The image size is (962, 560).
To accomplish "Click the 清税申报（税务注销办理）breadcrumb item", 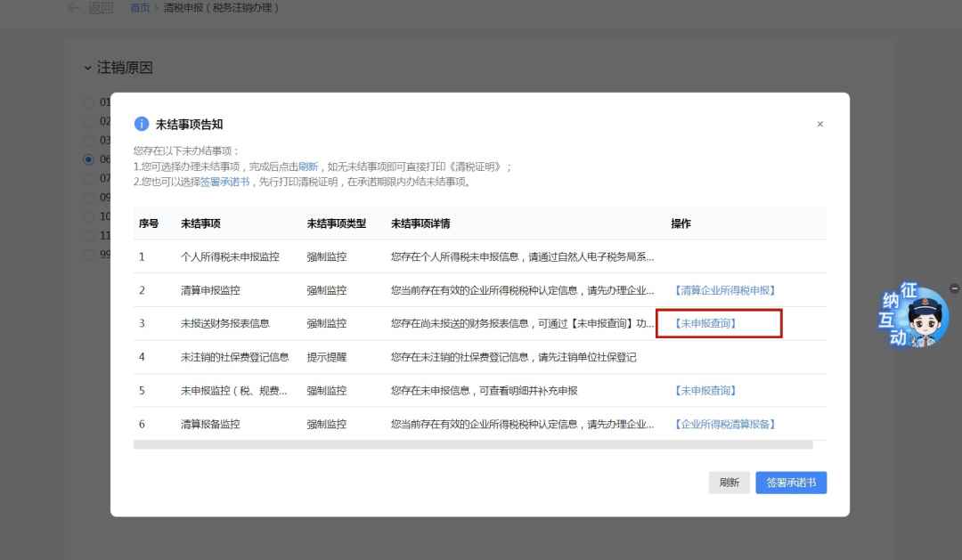I will click(223, 8).
